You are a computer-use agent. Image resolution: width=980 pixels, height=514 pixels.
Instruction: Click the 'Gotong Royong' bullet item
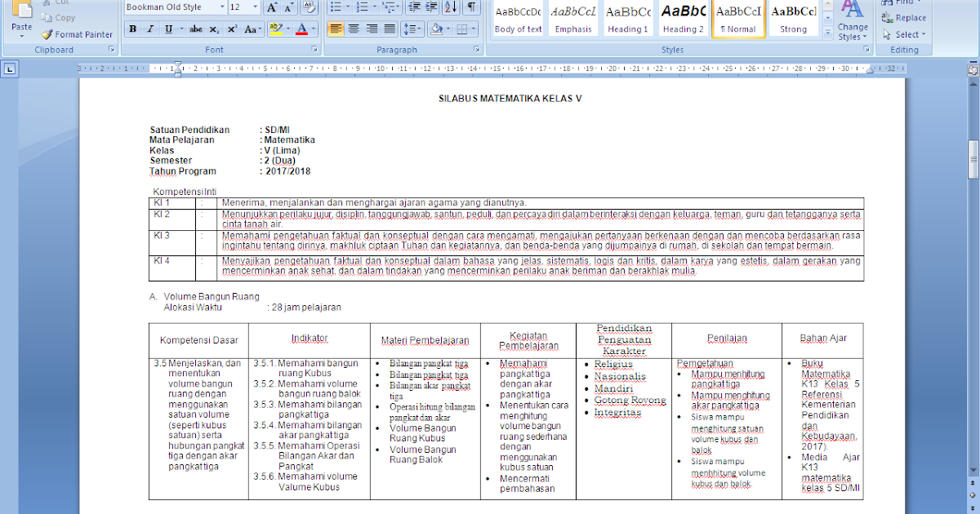(630, 401)
